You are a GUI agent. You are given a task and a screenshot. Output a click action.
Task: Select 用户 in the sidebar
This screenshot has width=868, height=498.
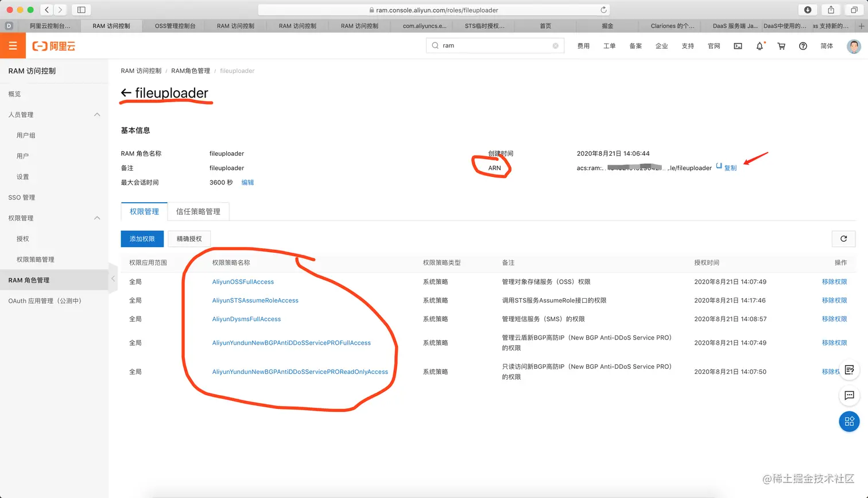22,156
